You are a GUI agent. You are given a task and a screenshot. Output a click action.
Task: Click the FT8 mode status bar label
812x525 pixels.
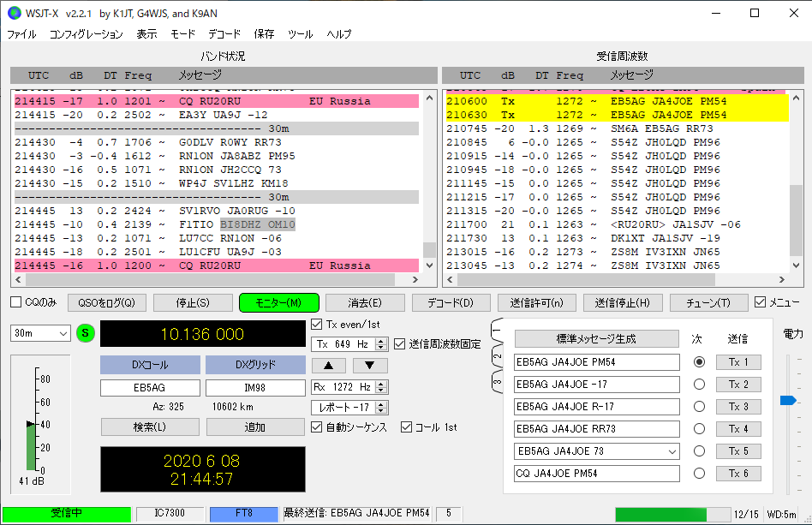click(x=244, y=514)
